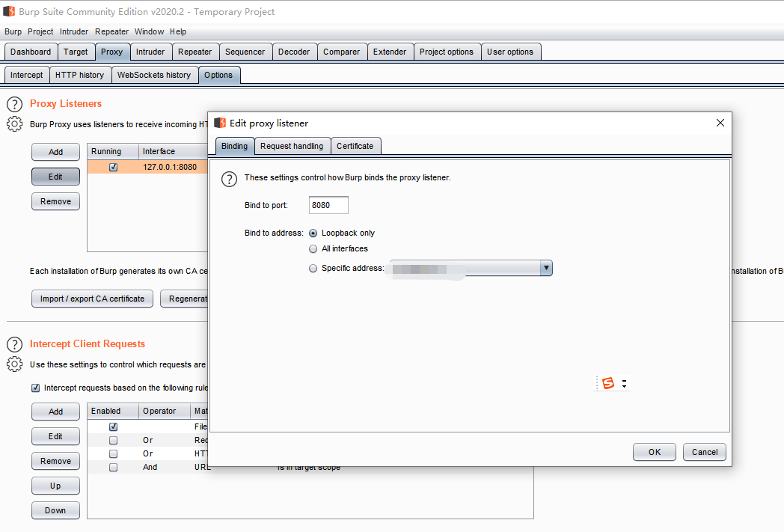Switch to the Extender tab

390,52
